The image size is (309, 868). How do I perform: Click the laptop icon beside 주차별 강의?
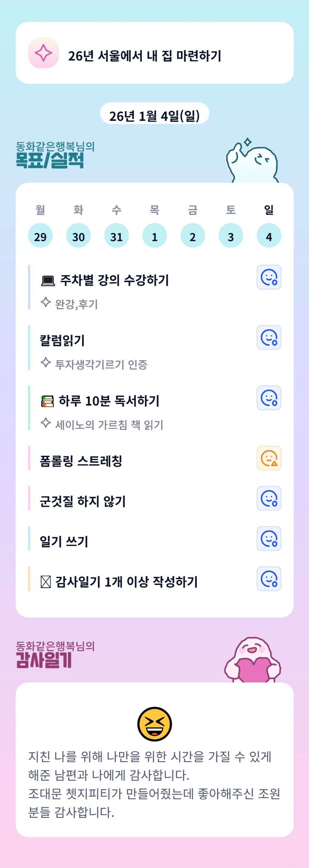[48, 281]
